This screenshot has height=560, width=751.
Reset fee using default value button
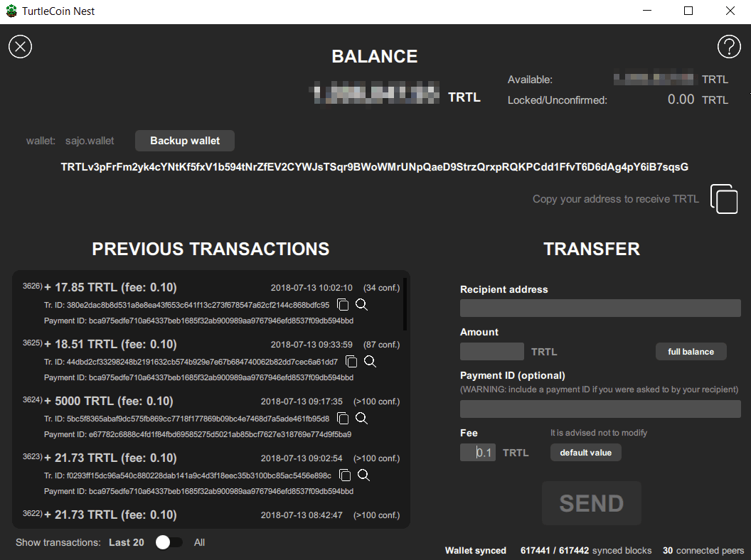pos(585,452)
